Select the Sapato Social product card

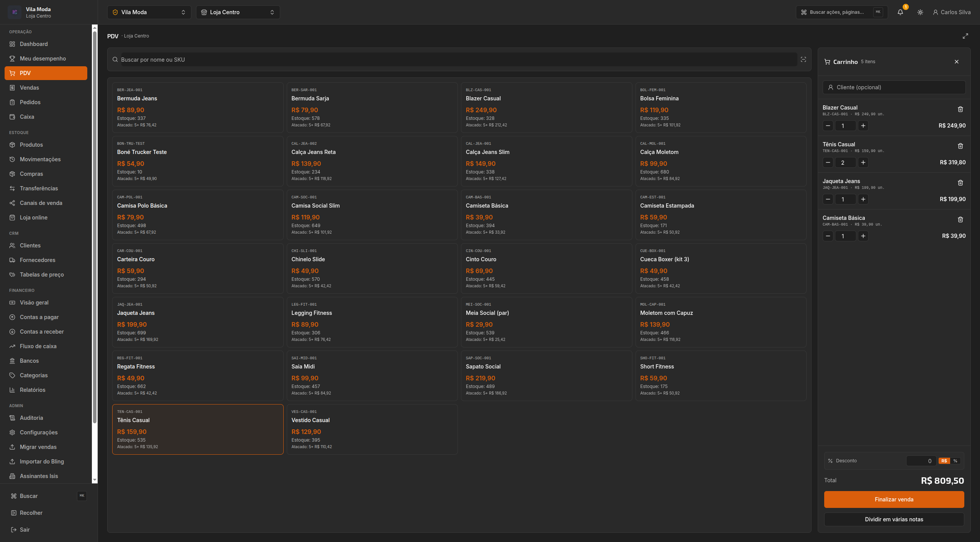[546, 376]
